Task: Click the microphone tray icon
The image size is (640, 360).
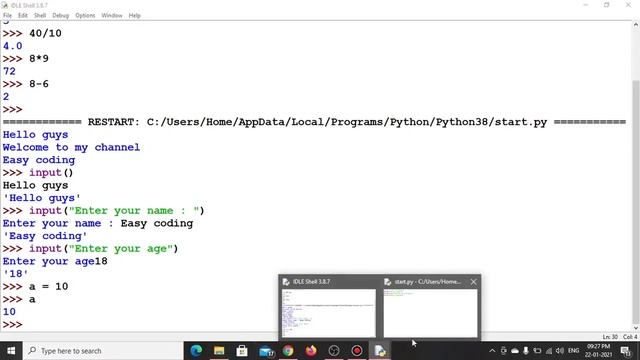Action: [x=526, y=351]
